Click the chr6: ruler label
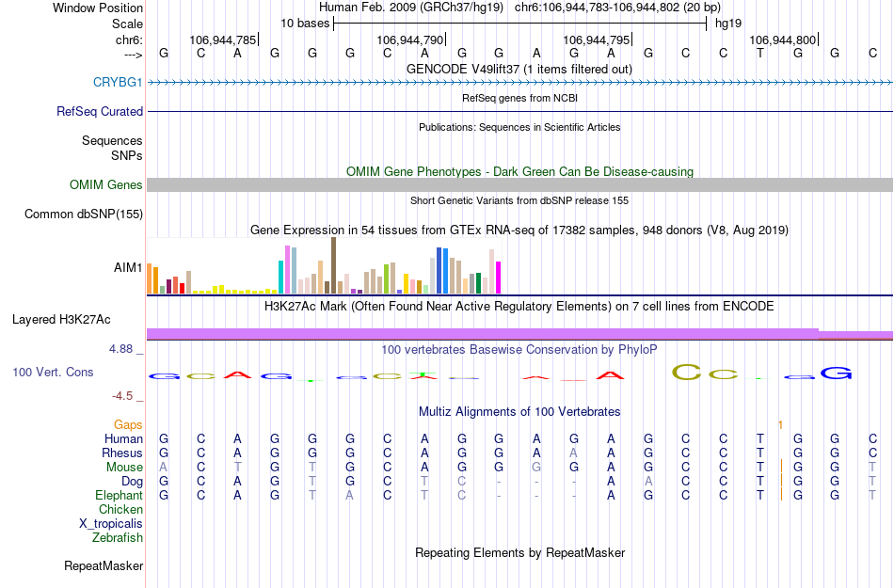Screen dimensions: 894x588 [129, 40]
